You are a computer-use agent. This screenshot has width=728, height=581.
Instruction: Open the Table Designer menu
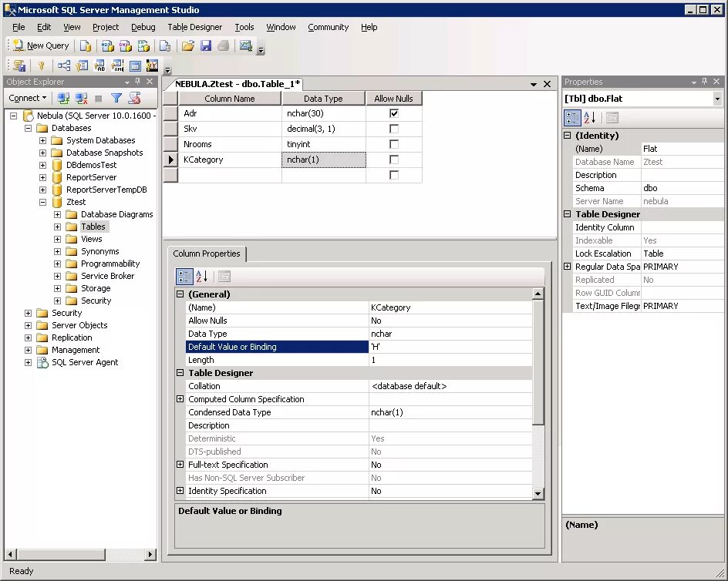[194, 28]
